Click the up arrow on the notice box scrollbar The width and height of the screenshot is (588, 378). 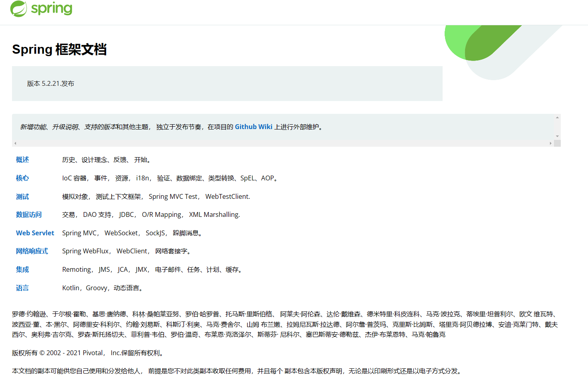click(x=557, y=117)
